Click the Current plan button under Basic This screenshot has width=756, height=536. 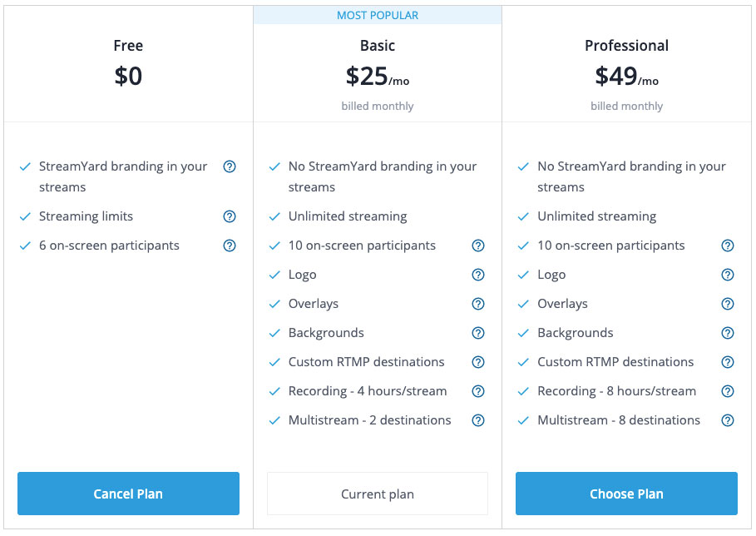point(378,494)
